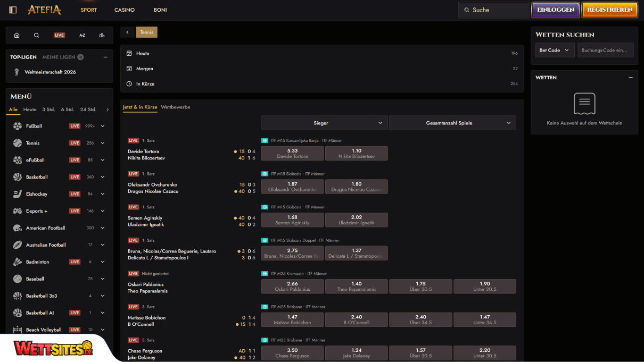The width and height of the screenshot is (644, 362).
Task: Select the Basketball 3x3 icon
Action: coord(18,296)
